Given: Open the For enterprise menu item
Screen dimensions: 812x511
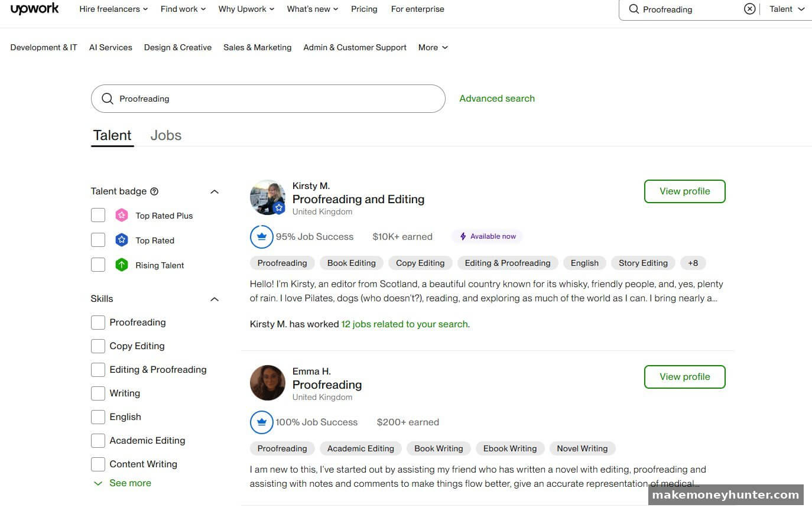Looking at the screenshot, I should [418, 9].
